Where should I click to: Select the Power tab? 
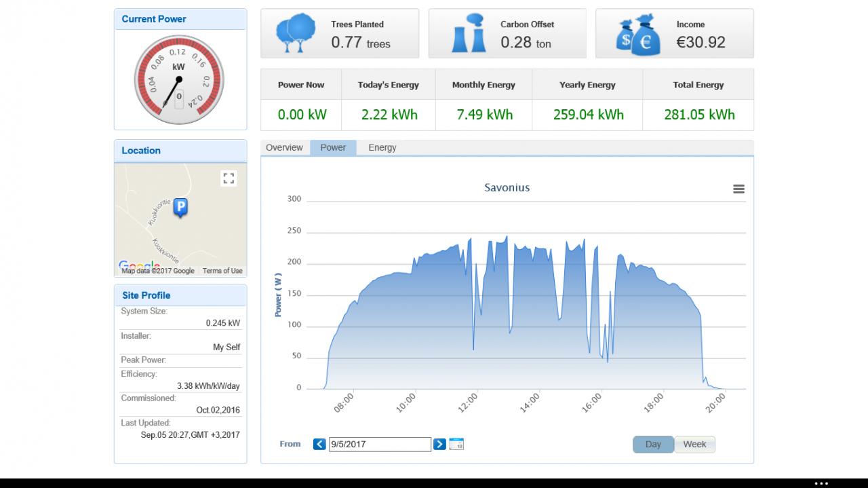coord(333,147)
